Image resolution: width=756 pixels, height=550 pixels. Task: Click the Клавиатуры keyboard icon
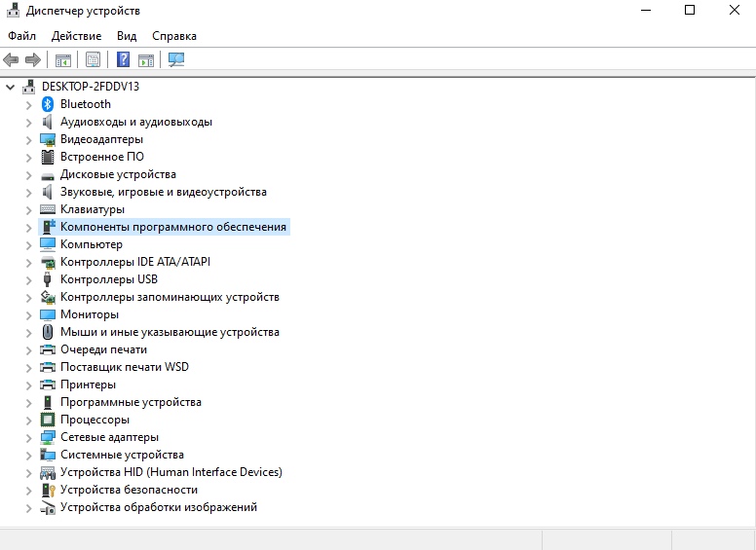point(47,209)
